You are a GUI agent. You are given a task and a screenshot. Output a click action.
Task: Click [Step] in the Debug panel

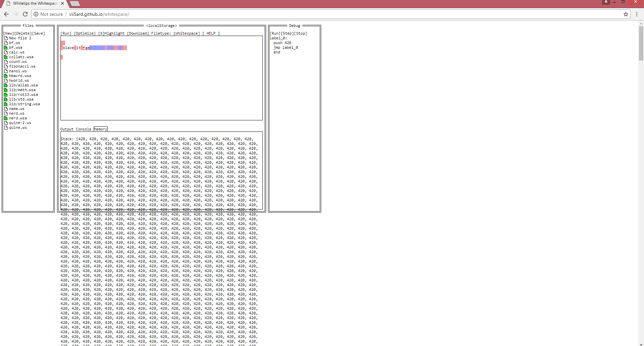[x=287, y=33]
